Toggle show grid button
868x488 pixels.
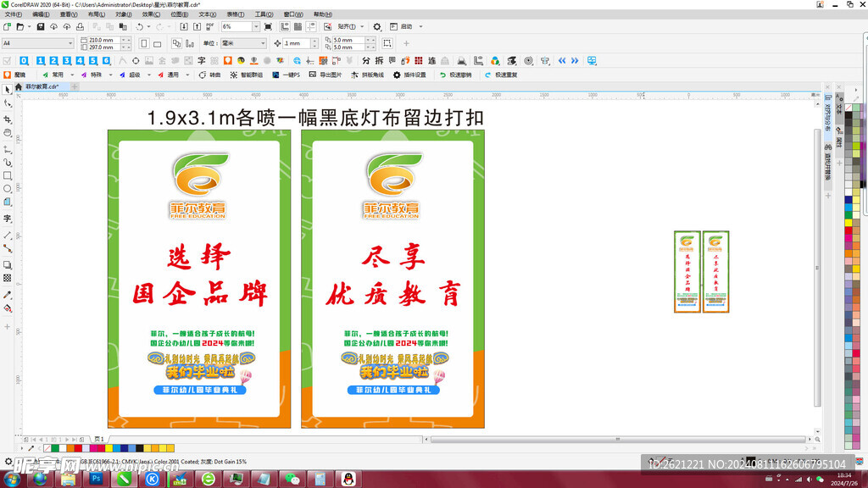click(298, 26)
